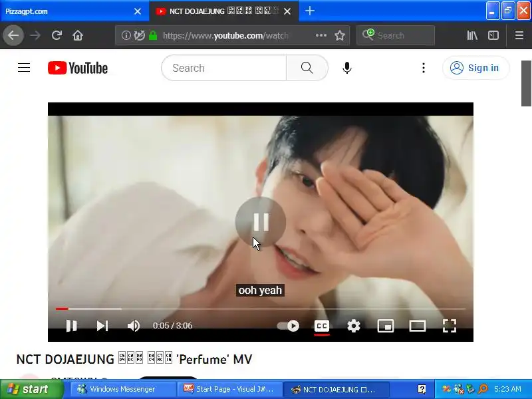Skip to the next video
The image size is (532, 399).
[102, 326]
